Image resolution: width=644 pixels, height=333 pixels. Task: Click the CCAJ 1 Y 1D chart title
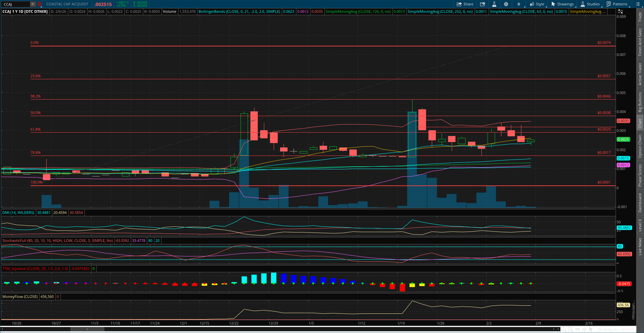[x=25, y=11]
